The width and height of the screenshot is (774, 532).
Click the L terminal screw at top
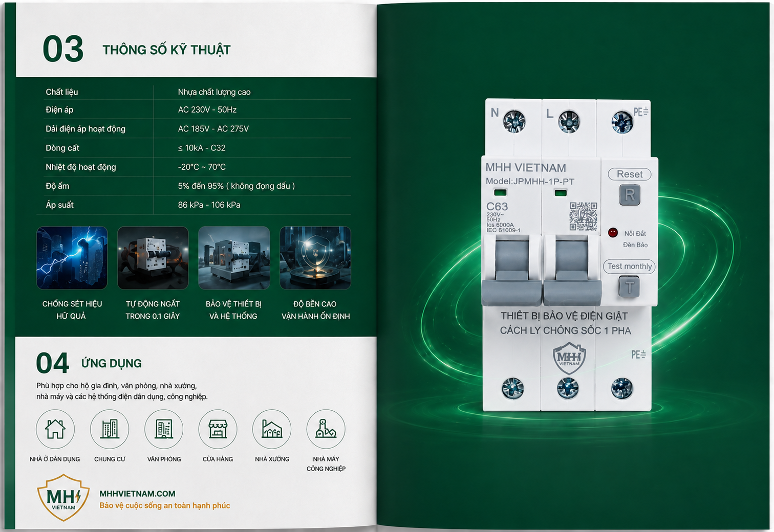coord(569,122)
